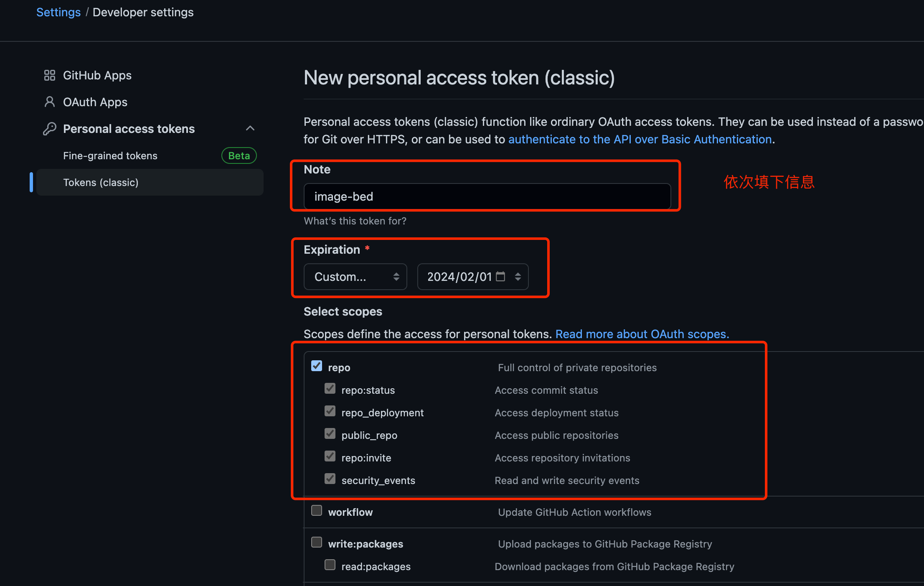The image size is (924, 586).
Task: Click 'Upload packages to GitHub Package Registry' text
Action: tap(605, 544)
